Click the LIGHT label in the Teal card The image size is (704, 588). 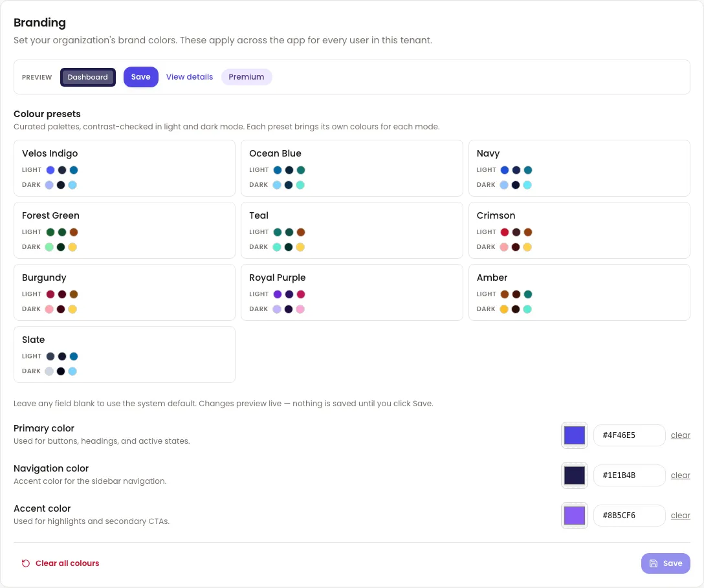point(259,232)
